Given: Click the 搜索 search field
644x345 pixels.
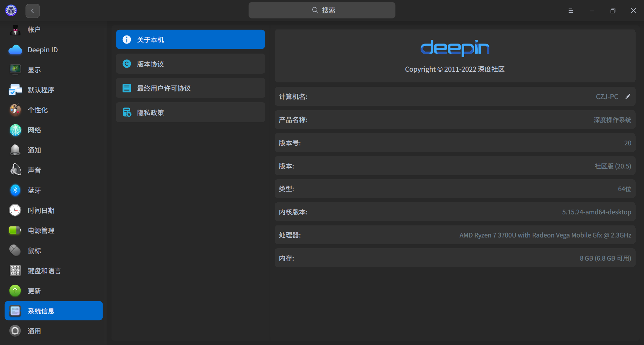Looking at the screenshot, I should click(x=322, y=10).
